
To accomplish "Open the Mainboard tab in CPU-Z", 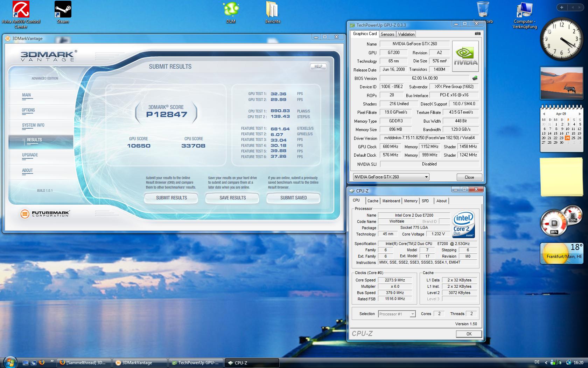I will pos(391,201).
